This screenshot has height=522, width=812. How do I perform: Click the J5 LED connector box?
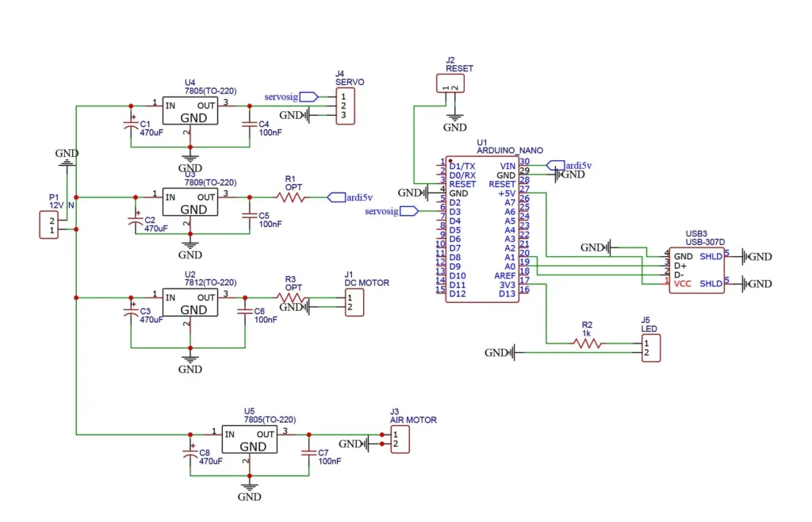(x=651, y=348)
